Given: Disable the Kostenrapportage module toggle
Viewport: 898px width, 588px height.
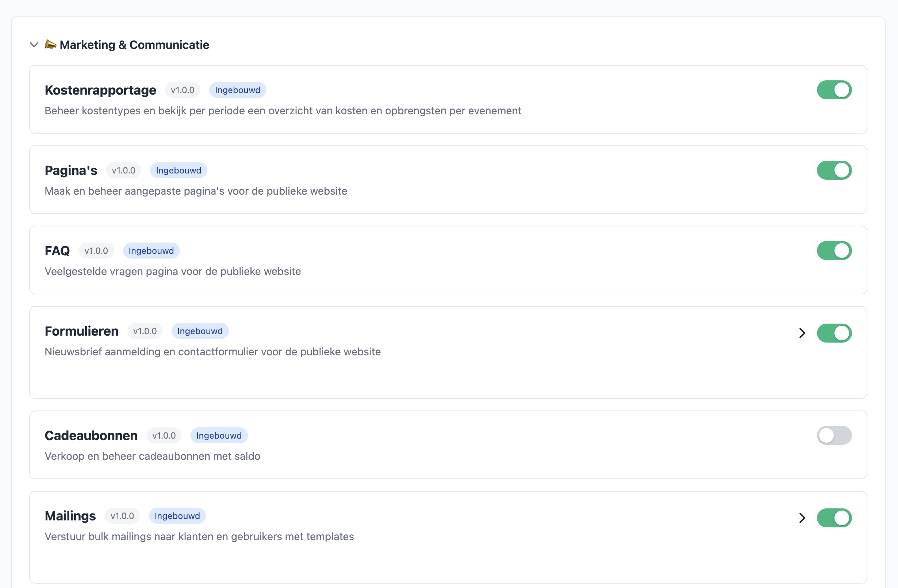Looking at the screenshot, I should coord(834,90).
